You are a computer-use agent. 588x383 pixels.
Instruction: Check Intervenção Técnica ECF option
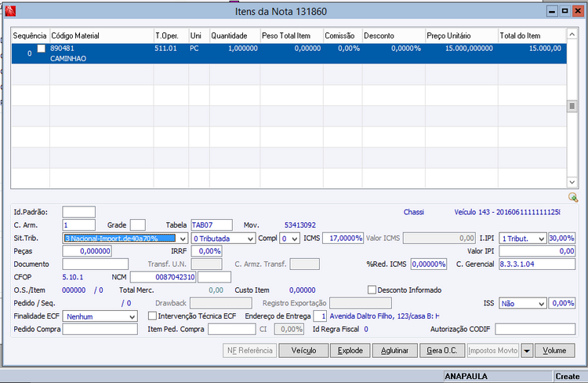click(152, 316)
